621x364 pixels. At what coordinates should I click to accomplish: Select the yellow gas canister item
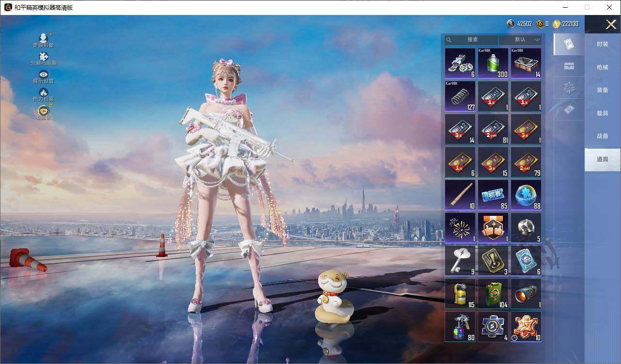[x=460, y=294]
